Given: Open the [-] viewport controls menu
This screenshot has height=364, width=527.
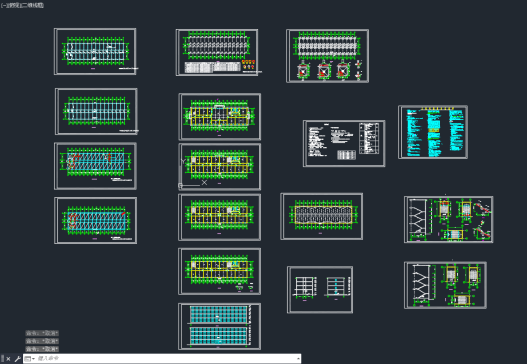Looking at the screenshot, I should tap(3, 5).
